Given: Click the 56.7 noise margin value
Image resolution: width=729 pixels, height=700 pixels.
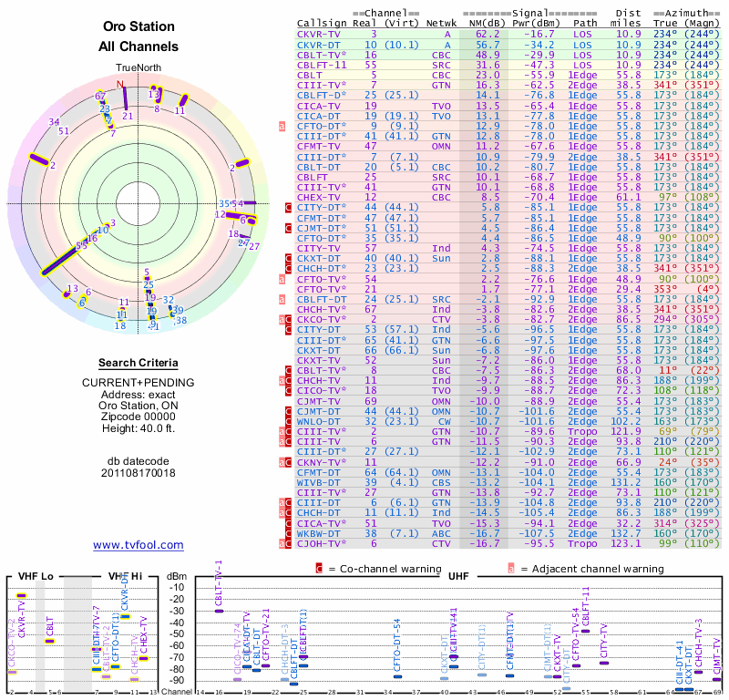Looking at the screenshot, I should coord(488,45).
